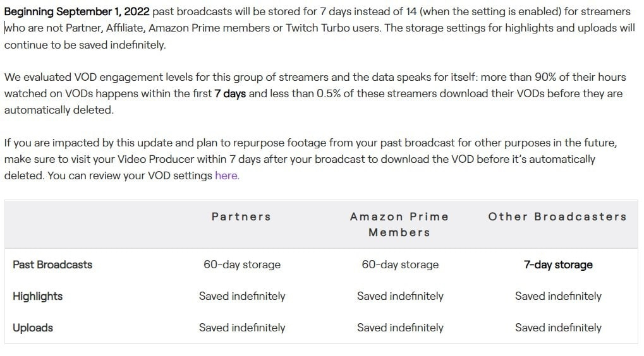Click Saved indefinitely for Other Broadcasters' Highlights
The image size is (644, 356).
(x=558, y=296)
